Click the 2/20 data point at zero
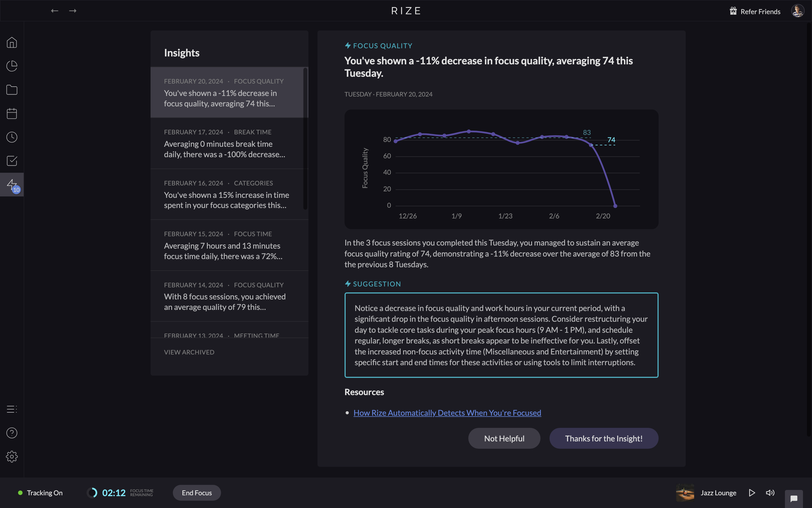 pyautogui.click(x=615, y=206)
